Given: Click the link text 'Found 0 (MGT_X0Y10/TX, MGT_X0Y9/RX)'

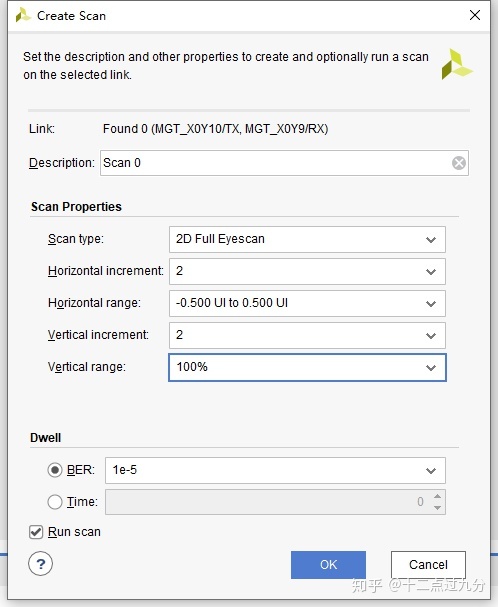Looking at the screenshot, I should click(215, 129).
